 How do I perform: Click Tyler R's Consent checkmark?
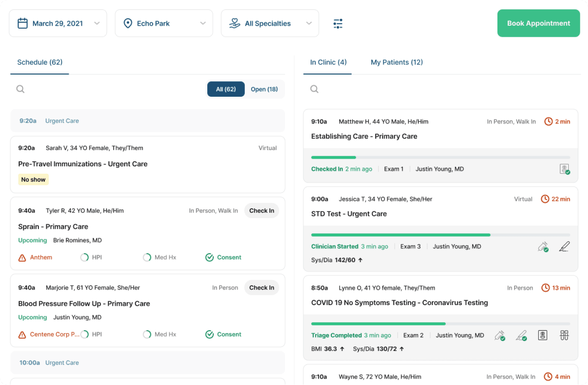[209, 258]
